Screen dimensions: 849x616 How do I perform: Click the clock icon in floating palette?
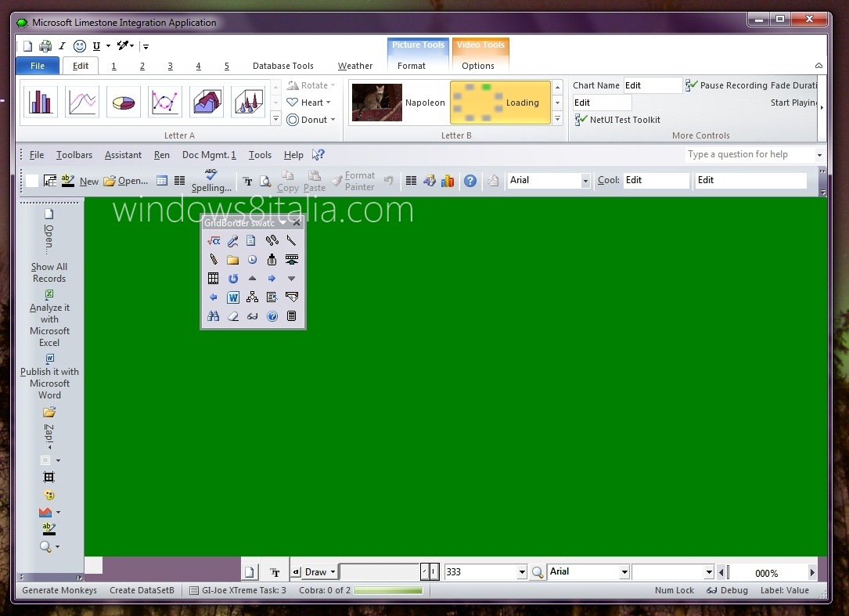252,260
